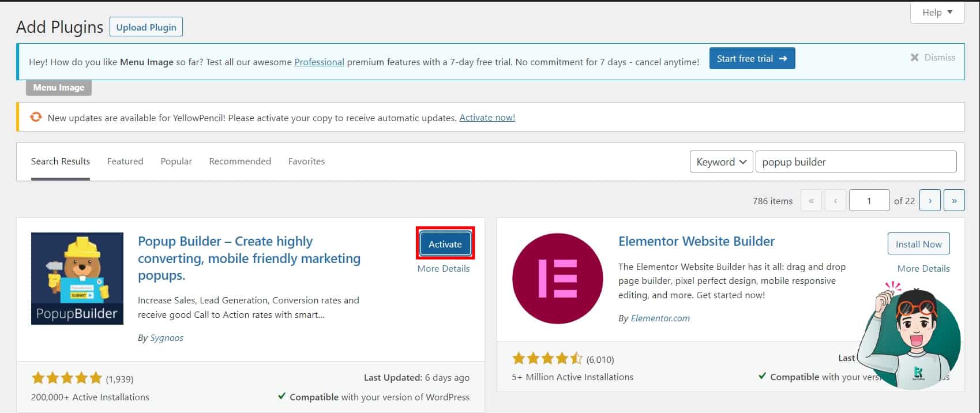Switch to the Featured tab
The image size is (980, 413).
click(125, 162)
